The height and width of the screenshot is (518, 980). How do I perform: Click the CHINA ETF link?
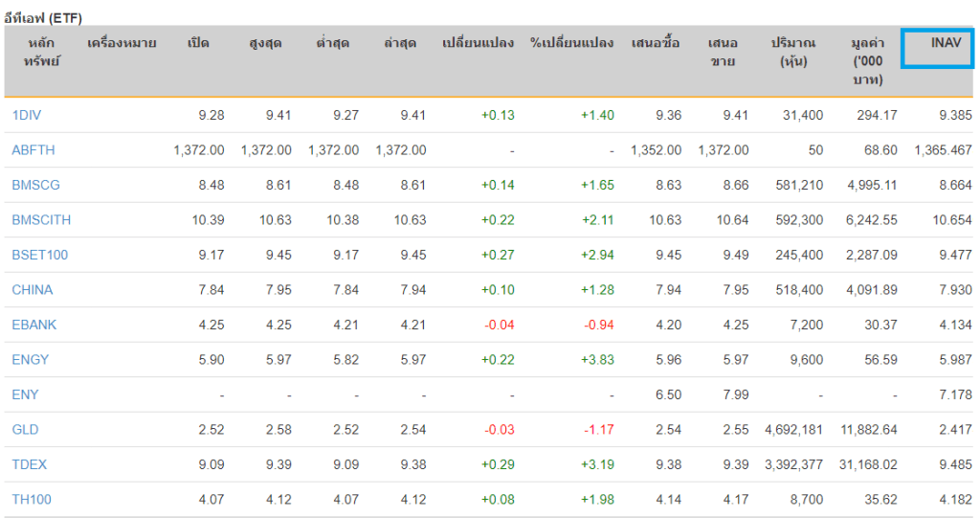pos(33,290)
